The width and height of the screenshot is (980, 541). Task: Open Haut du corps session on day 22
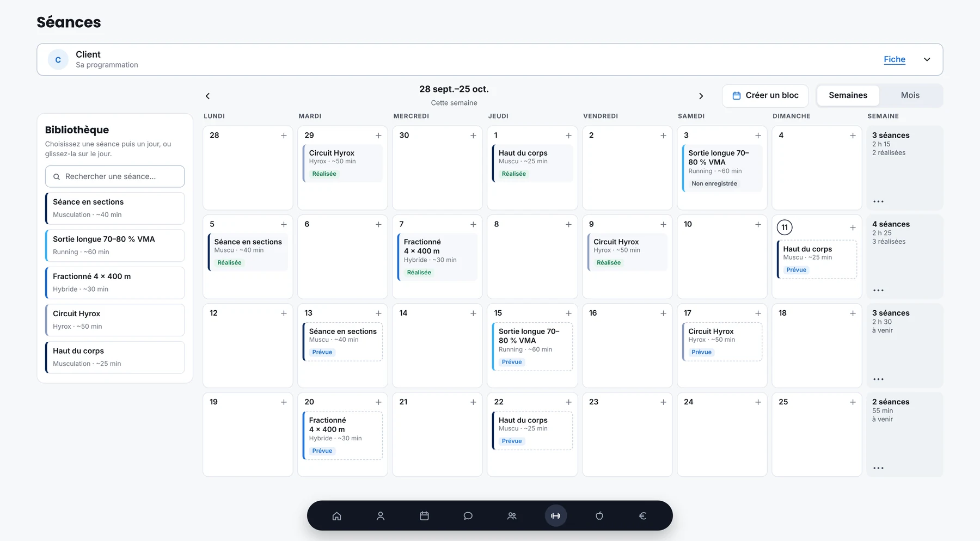[x=532, y=431]
